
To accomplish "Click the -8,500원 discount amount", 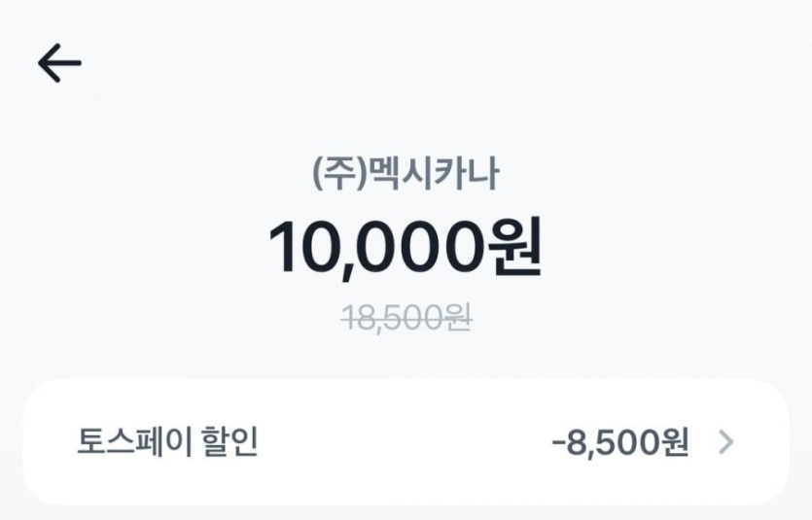I will [620, 443].
